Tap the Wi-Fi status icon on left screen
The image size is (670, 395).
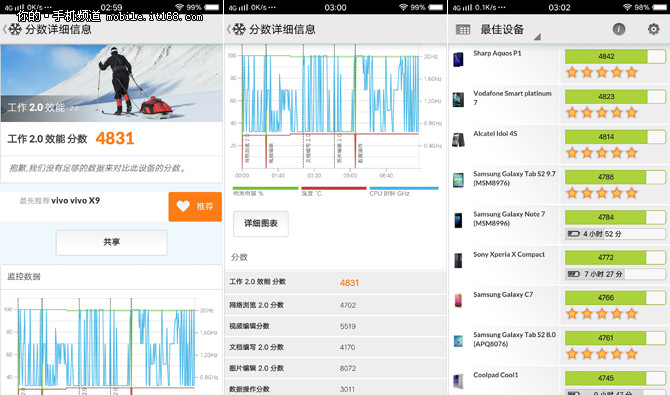tap(179, 7)
